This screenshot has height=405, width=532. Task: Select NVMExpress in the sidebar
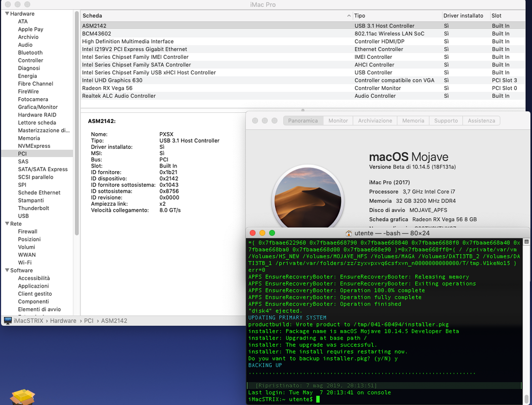tap(34, 146)
